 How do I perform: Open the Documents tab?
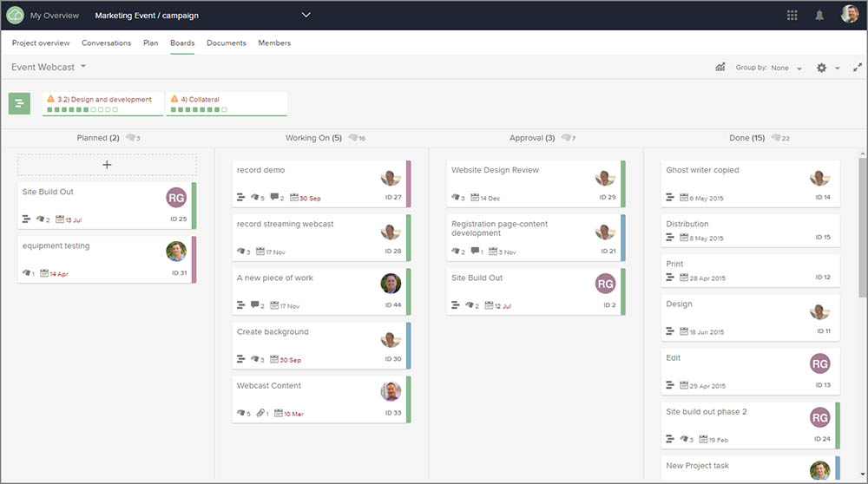point(226,43)
